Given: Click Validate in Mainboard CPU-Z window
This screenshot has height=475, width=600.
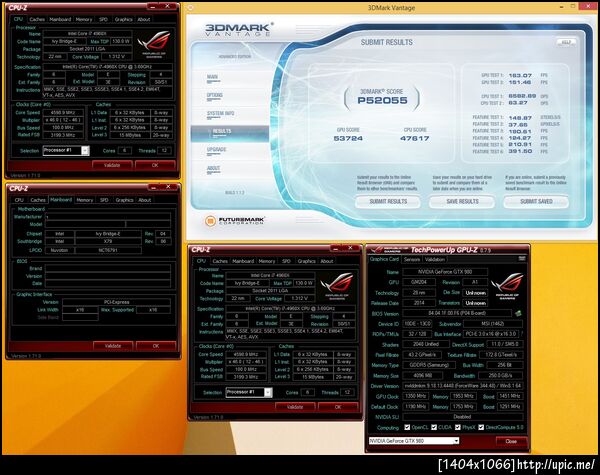Looking at the screenshot, I should pos(113,346).
